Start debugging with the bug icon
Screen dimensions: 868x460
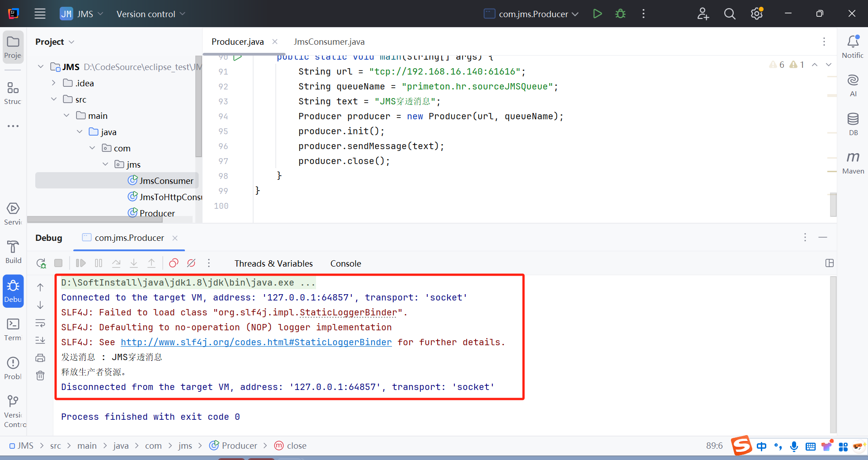coord(620,14)
